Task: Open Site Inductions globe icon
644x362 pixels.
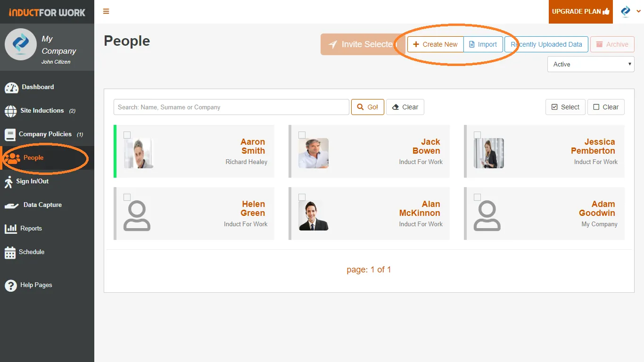Action: 10,111
